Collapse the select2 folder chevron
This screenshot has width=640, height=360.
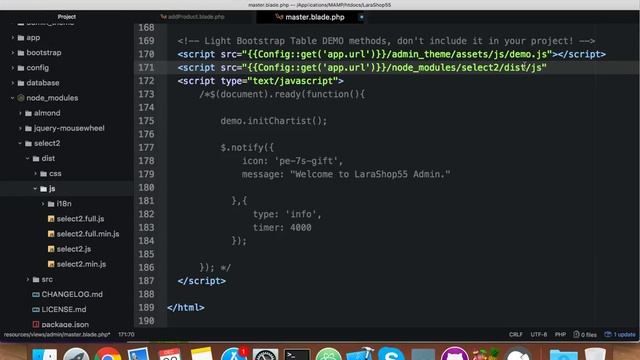coord(20,143)
